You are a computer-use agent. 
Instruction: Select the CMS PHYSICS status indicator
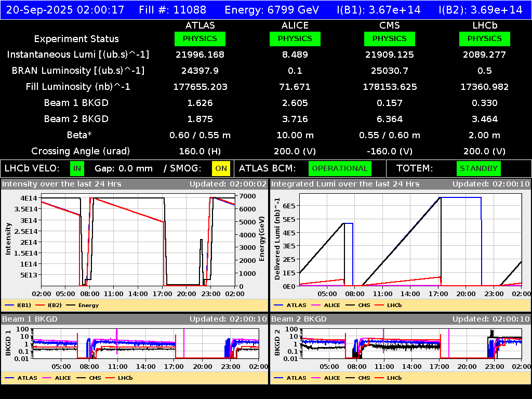[x=390, y=38]
